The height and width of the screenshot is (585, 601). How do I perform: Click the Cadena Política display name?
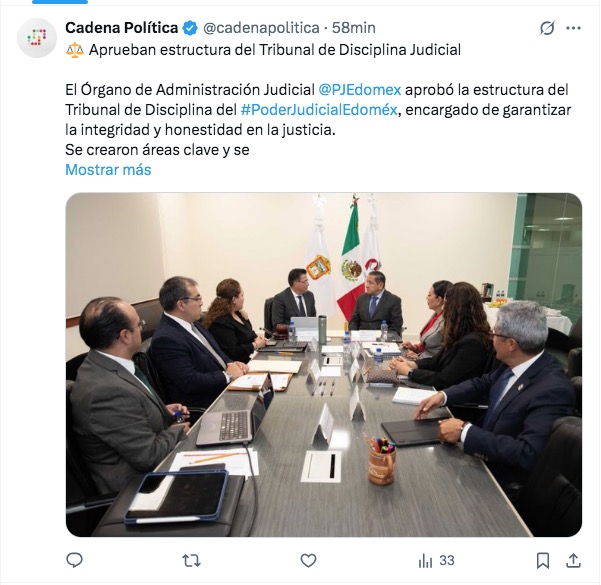122,28
